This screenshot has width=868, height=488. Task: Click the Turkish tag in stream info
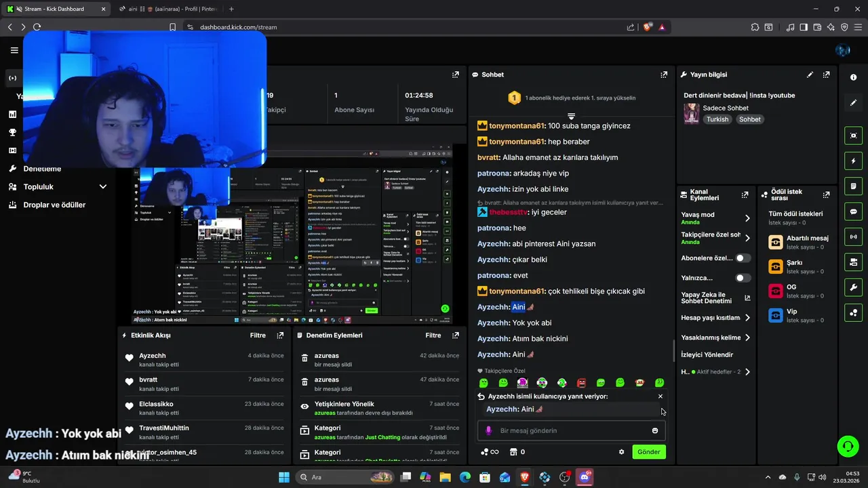(x=717, y=119)
